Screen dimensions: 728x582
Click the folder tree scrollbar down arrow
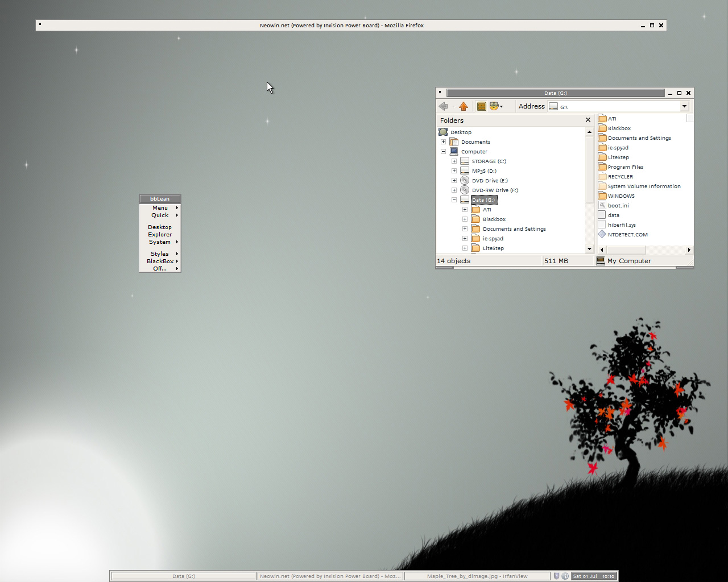click(x=589, y=249)
